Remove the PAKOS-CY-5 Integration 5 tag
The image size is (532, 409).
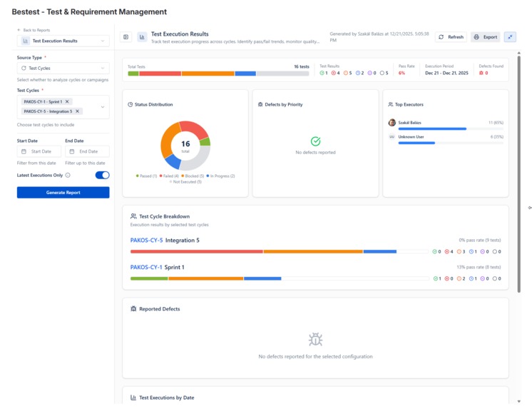77,111
